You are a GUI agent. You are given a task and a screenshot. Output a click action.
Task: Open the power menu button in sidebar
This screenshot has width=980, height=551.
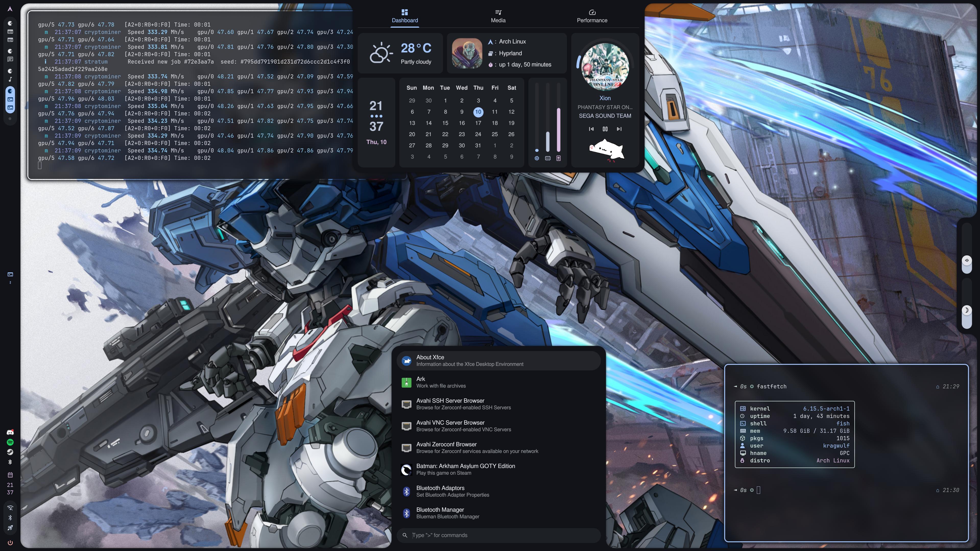click(10, 543)
